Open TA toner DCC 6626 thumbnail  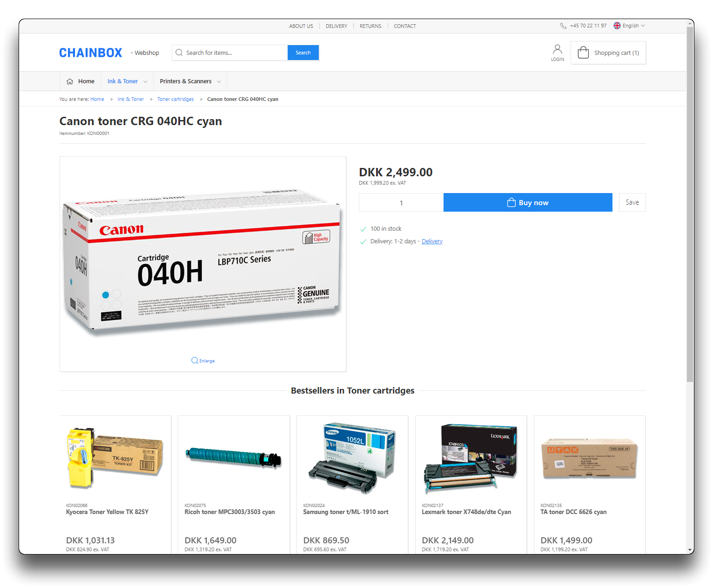pyautogui.click(x=590, y=459)
